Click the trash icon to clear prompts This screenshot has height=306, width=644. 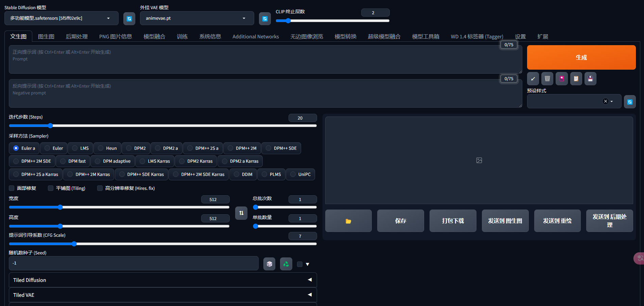point(547,79)
